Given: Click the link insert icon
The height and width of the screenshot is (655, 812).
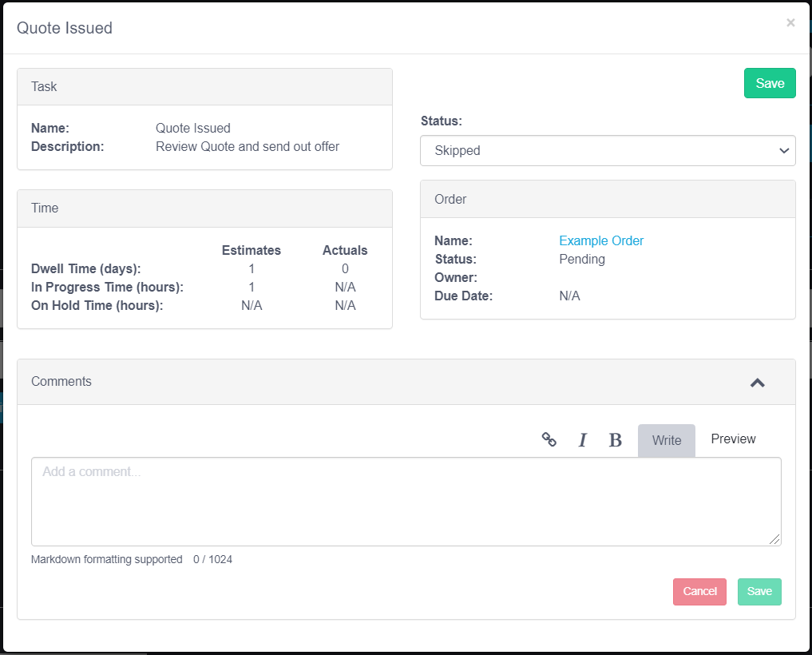Looking at the screenshot, I should 549,439.
